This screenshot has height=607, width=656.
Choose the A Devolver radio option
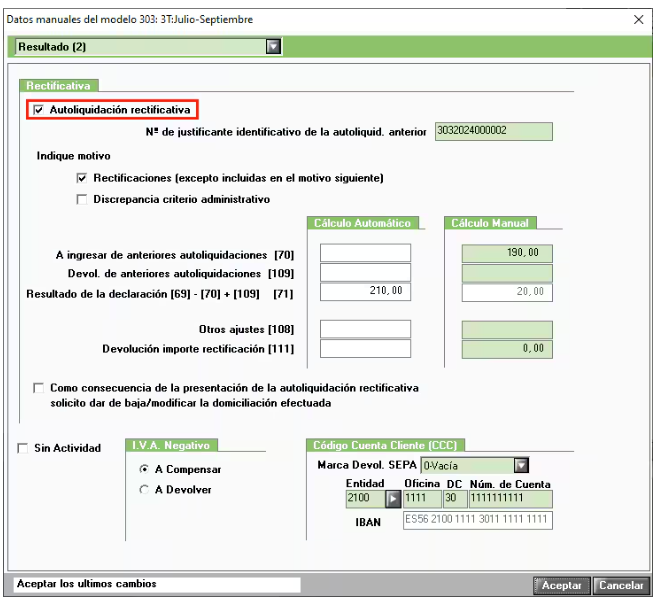(x=144, y=490)
